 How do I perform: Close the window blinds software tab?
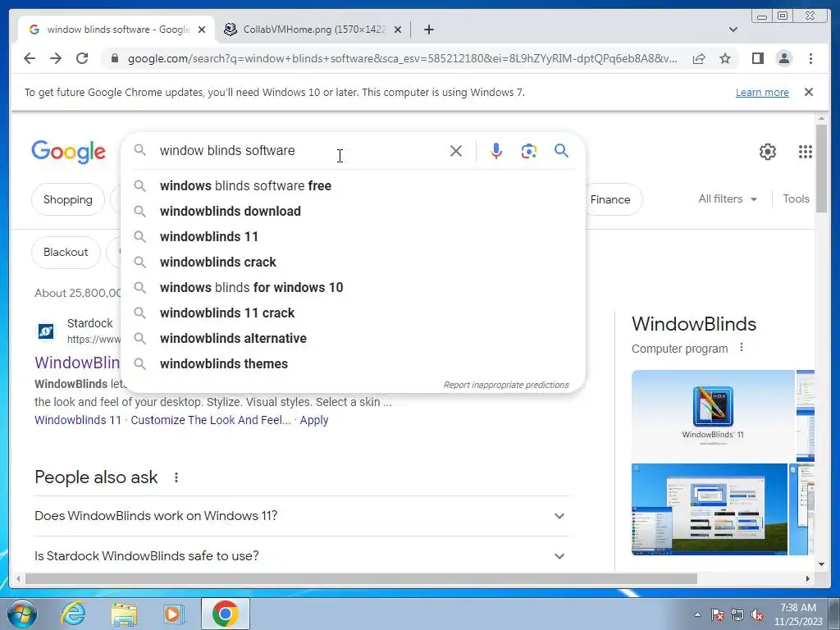[x=202, y=30]
